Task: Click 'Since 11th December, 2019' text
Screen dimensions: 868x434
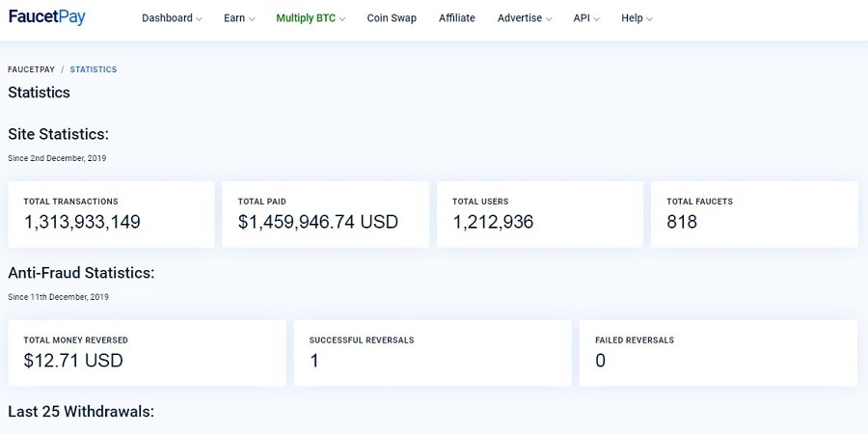Action: coord(58,297)
